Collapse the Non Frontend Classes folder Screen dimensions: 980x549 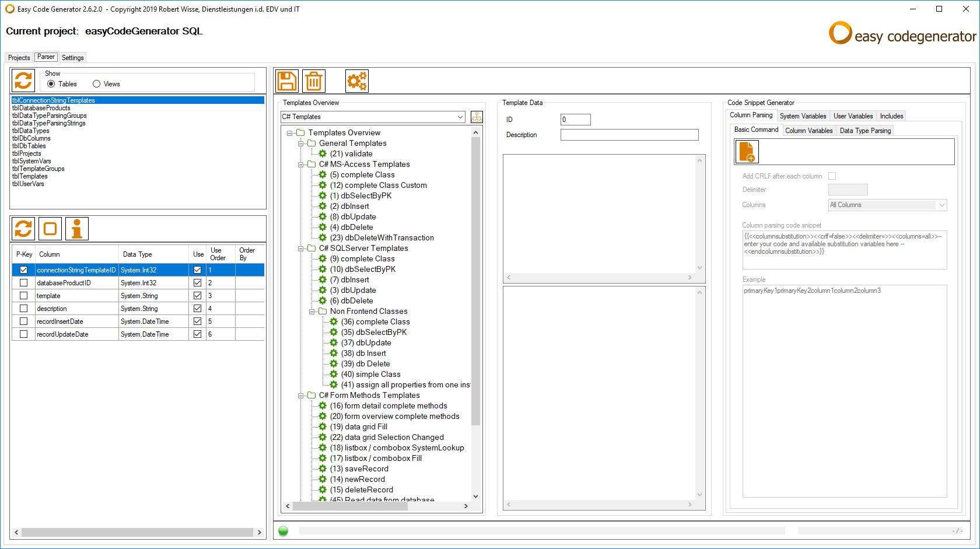pyautogui.click(x=312, y=312)
